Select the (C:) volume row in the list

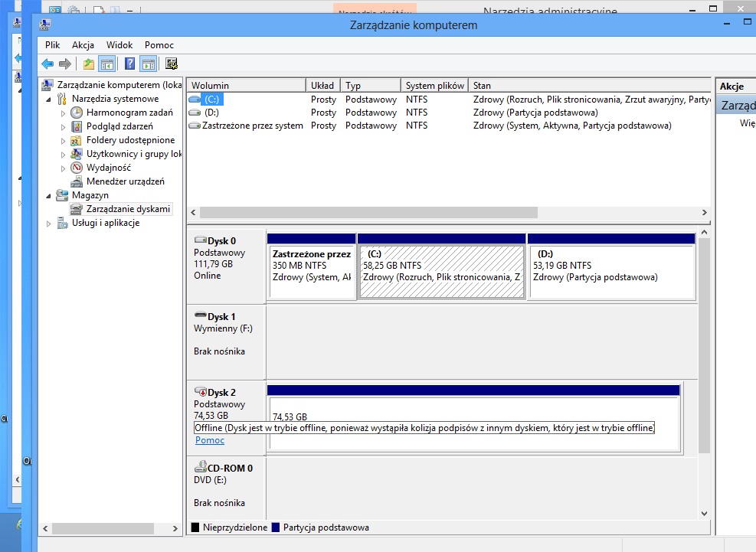212,100
